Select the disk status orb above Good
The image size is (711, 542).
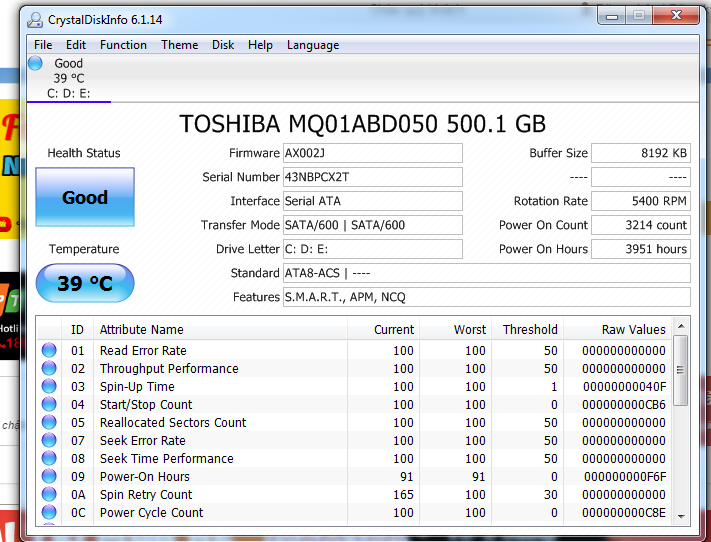tap(36, 64)
